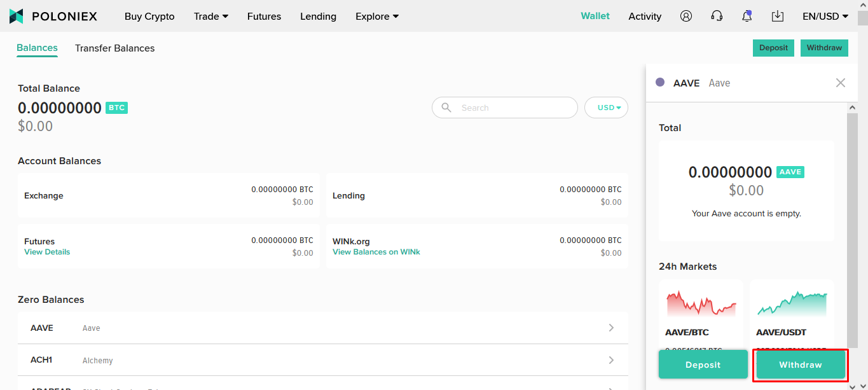Switch to Transfer Balances tab
This screenshot has height=390, width=868.
(x=114, y=48)
